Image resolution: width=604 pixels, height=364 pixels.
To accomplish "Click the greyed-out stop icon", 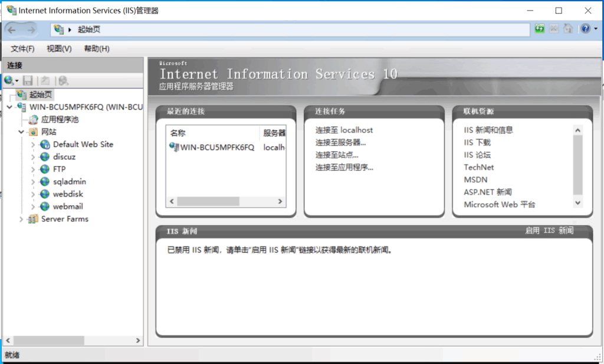I will pyautogui.click(x=554, y=28).
